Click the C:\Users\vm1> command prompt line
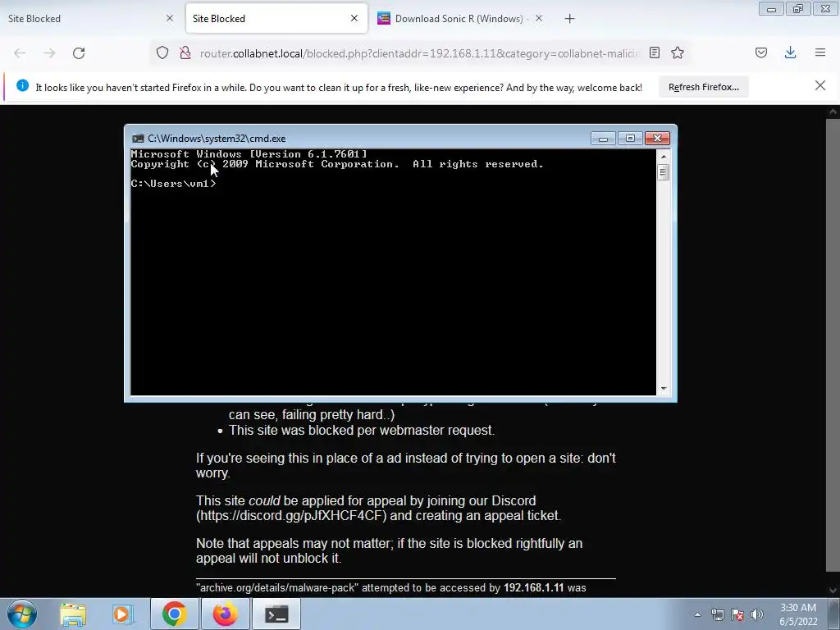840x630 pixels. pyautogui.click(x=174, y=183)
